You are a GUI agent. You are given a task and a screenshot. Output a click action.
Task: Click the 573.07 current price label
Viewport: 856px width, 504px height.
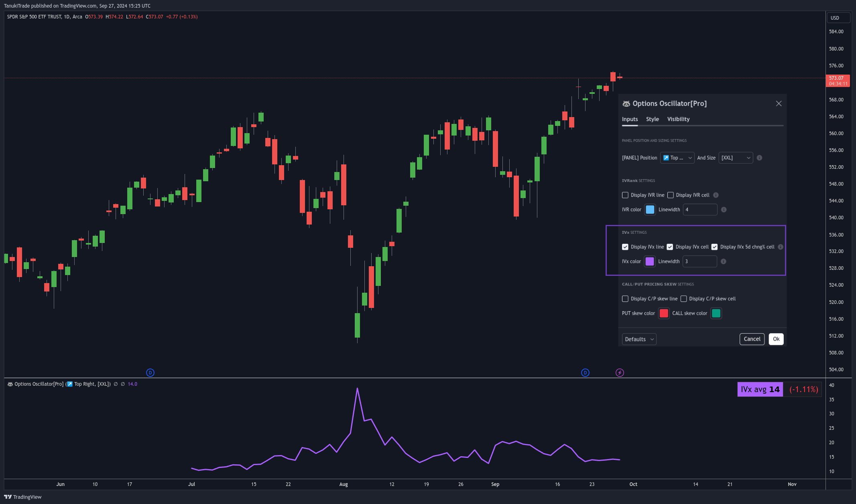[x=838, y=81]
